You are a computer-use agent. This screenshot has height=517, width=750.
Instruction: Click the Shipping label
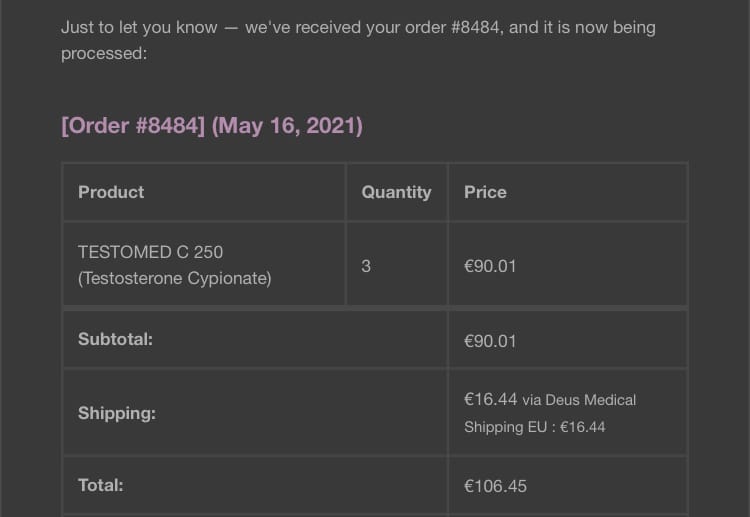(x=117, y=413)
